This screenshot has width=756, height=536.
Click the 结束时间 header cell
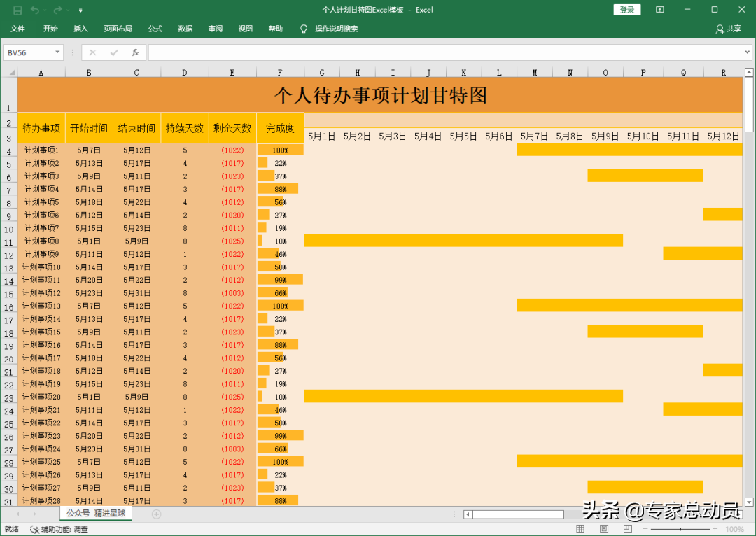click(136, 128)
